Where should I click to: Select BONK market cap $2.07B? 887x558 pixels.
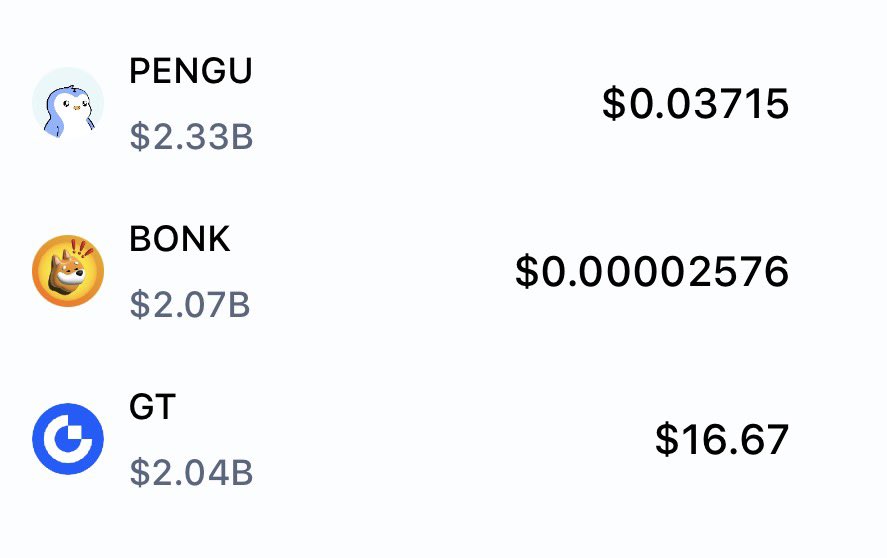coord(190,304)
